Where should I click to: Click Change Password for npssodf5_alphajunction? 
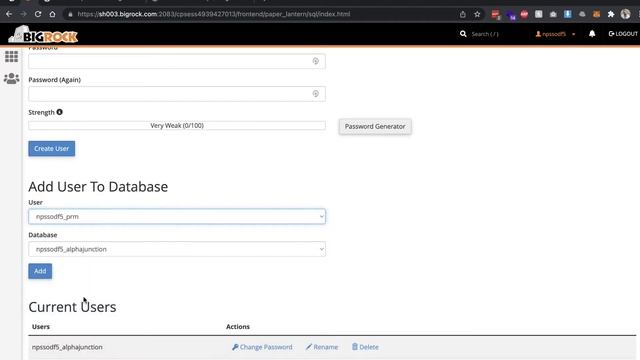pos(262,347)
